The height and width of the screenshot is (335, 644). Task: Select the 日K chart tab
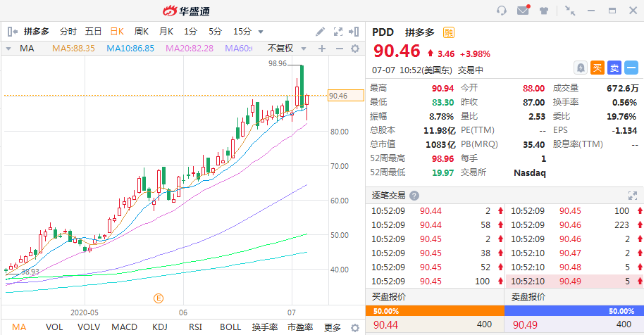(x=117, y=32)
